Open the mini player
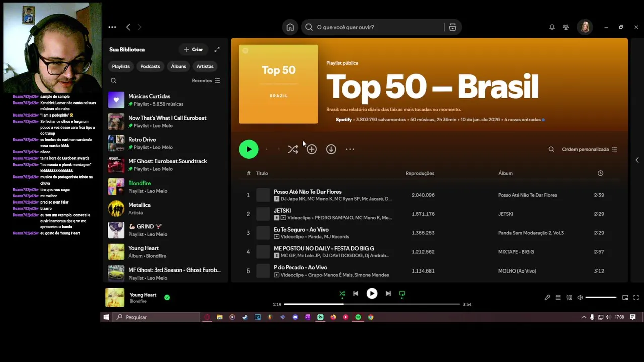Screen dimensions: 644x362 point(625,298)
